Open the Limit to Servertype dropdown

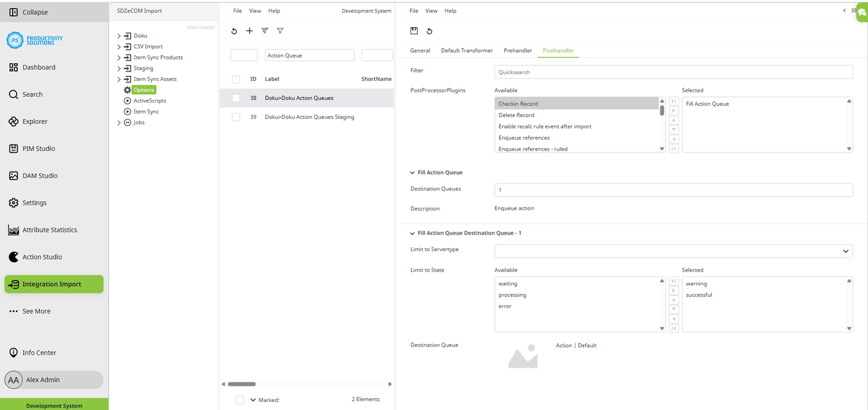pyautogui.click(x=673, y=251)
